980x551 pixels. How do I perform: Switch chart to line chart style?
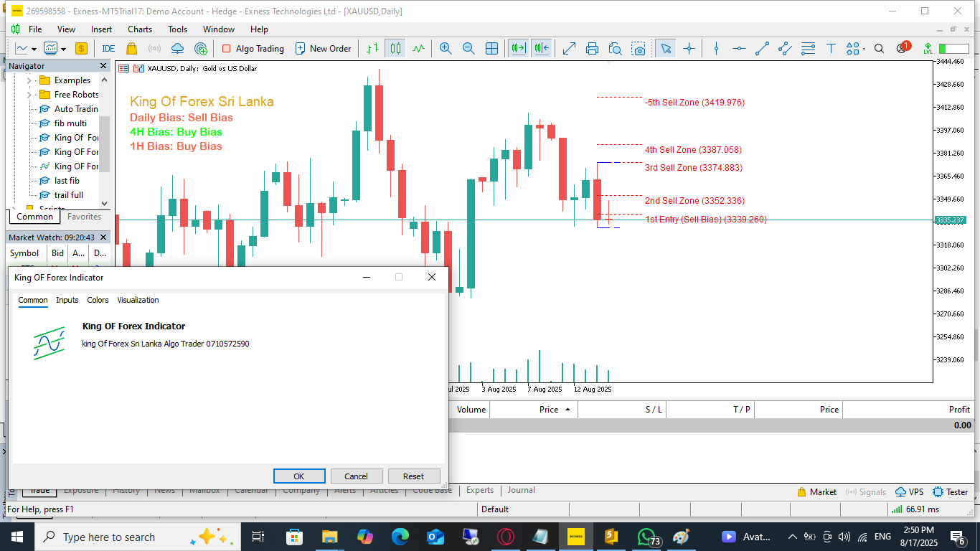pos(418,49)
